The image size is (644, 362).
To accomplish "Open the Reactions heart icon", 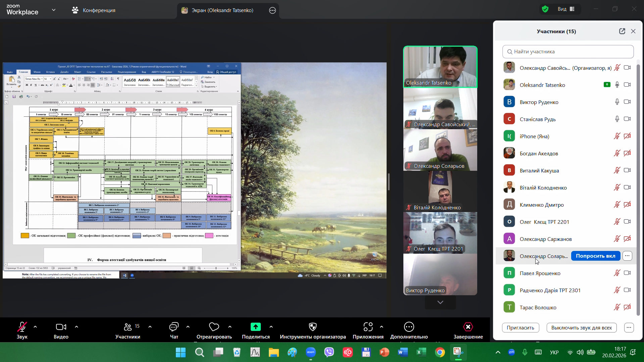I will click(x=214, y=327).
